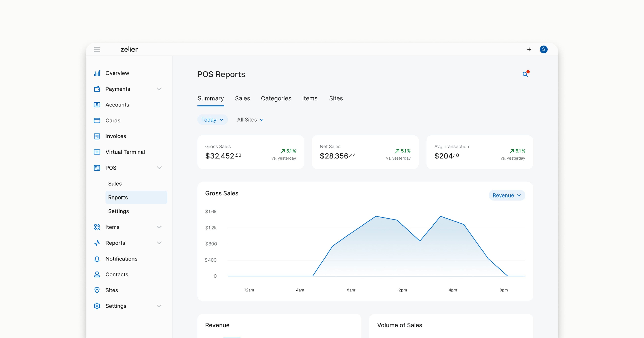Open the S user avatar
The image size is (644, 338).
[544, 49]
